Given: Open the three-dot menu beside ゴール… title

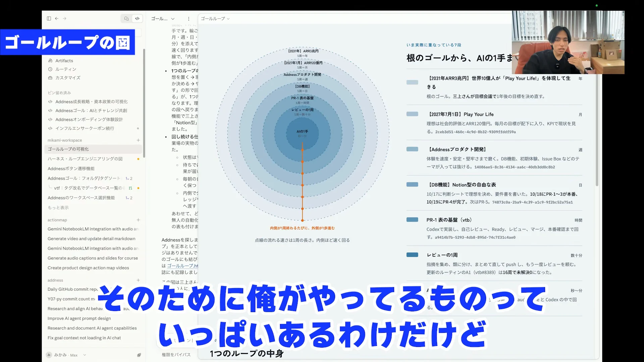Looking at the screenshot, I should pyautogui.click(x=189, y=19).
